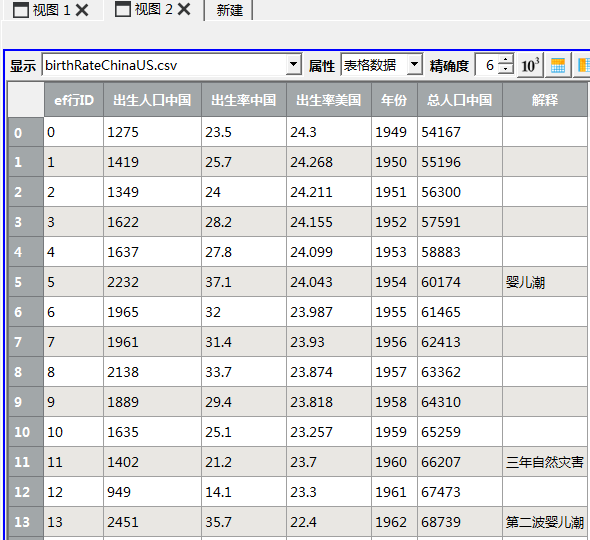Toggle selected rows only table icon

558,65
